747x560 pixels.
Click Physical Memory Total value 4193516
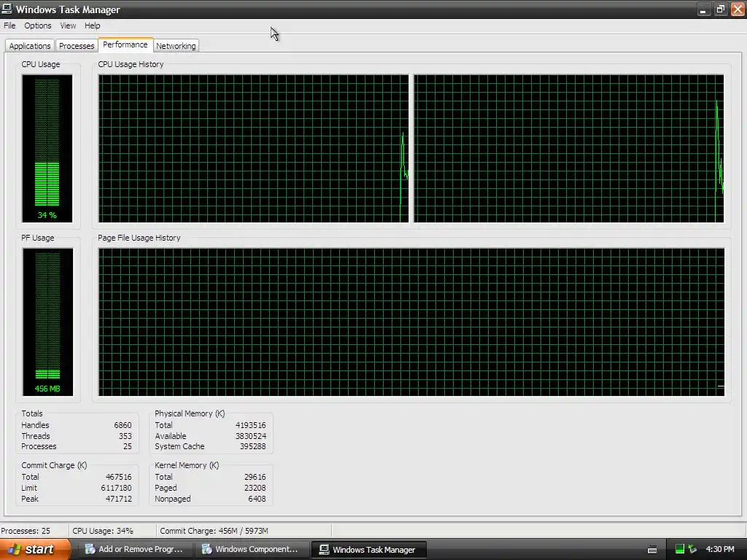251,425
